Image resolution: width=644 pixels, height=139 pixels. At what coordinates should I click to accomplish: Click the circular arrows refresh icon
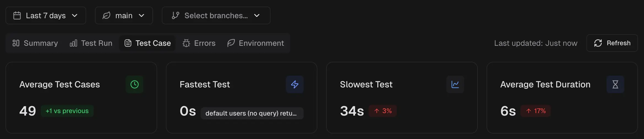click(598, 43)
